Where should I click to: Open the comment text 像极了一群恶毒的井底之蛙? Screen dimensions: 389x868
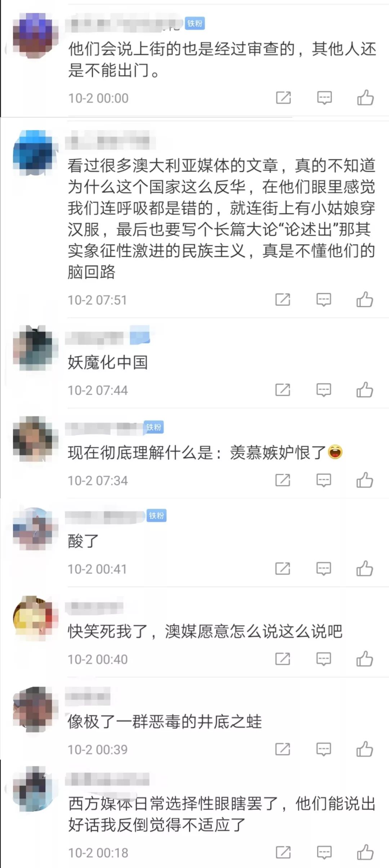(165, 721)
